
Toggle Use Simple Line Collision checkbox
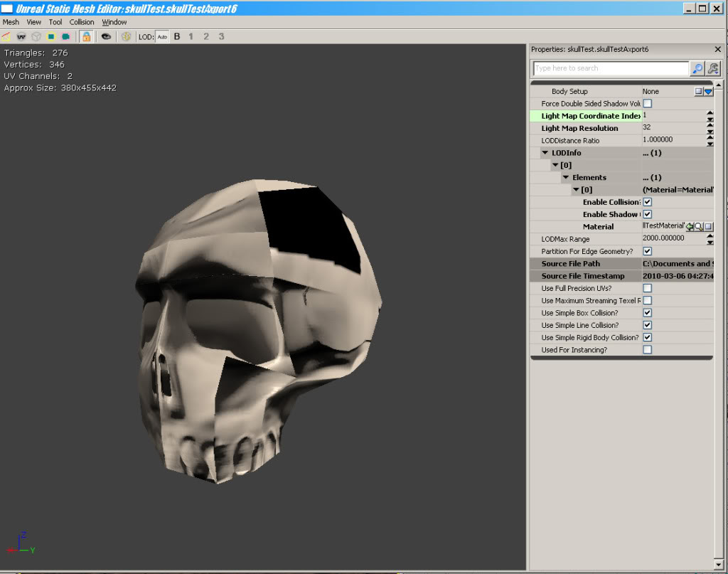pyautogui.click(x=647, y=325)
